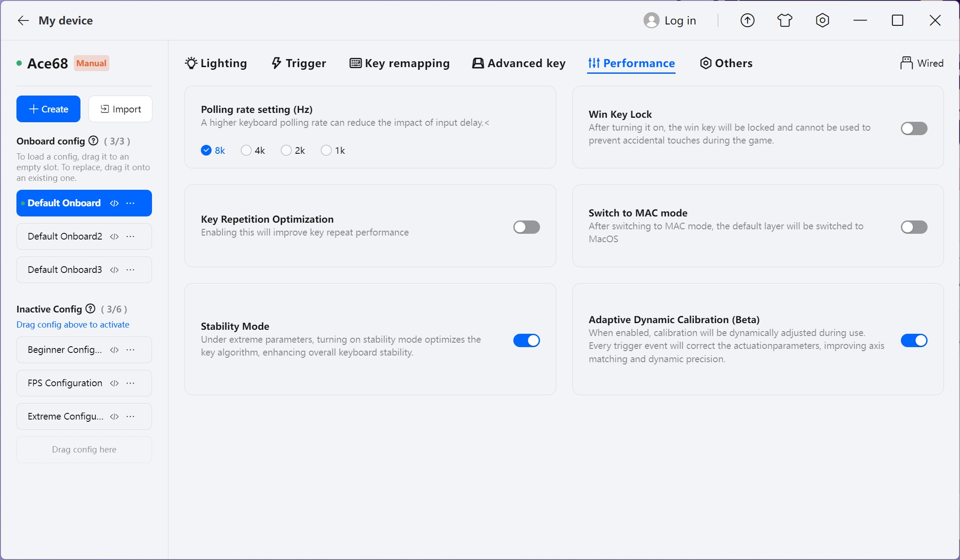Click the Import button
Screen dimensions: 960x560
[x=120, y=109]
